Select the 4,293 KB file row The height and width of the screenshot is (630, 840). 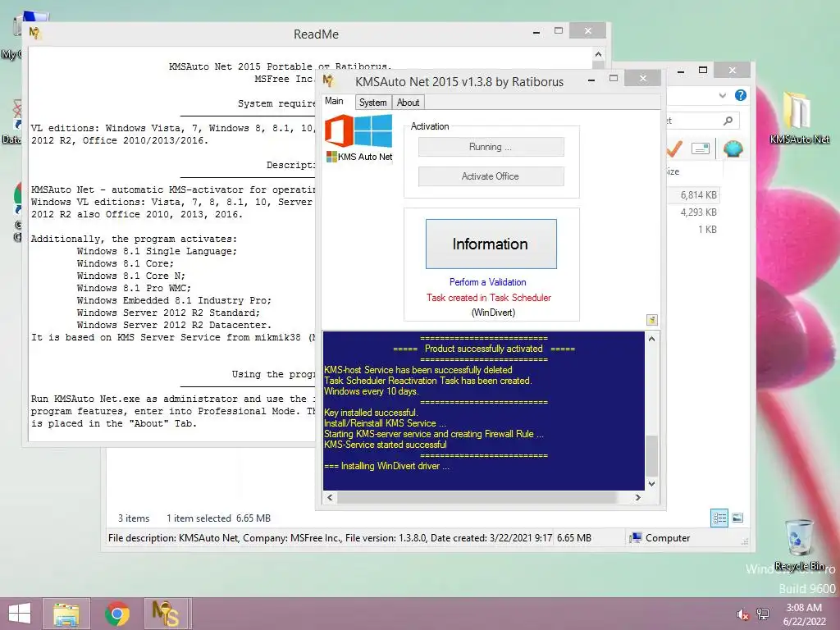pyautogui.click(x=693, y=212)
